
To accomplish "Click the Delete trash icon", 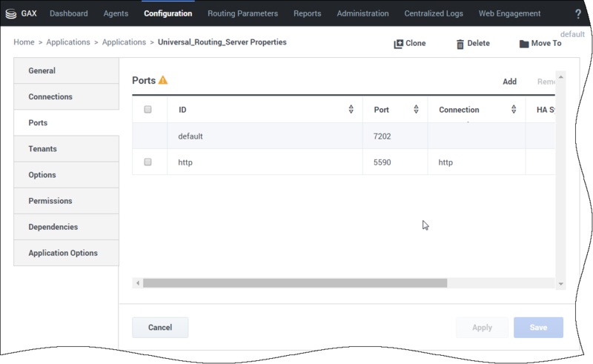I will [460, 44].
